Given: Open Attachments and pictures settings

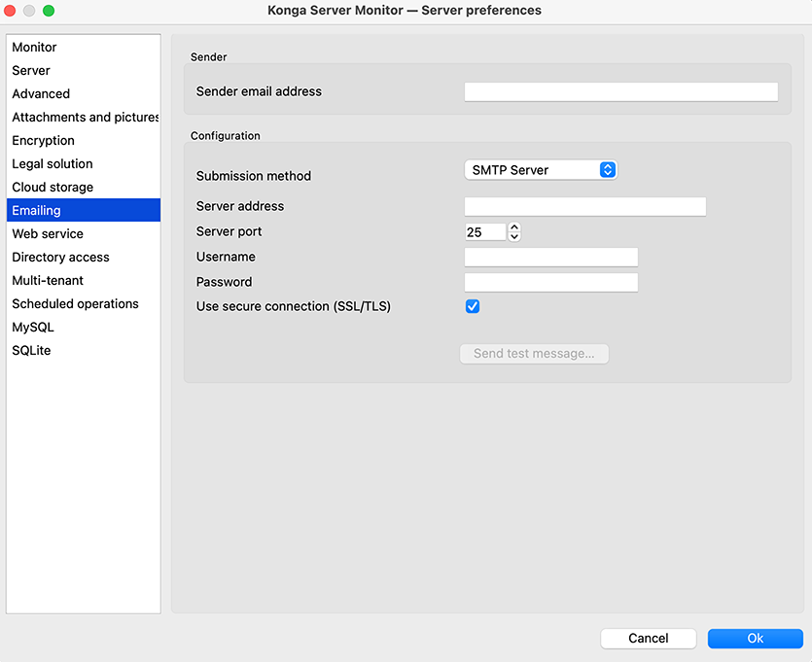Looking at the screenshot, I should [x=84, y=118].
